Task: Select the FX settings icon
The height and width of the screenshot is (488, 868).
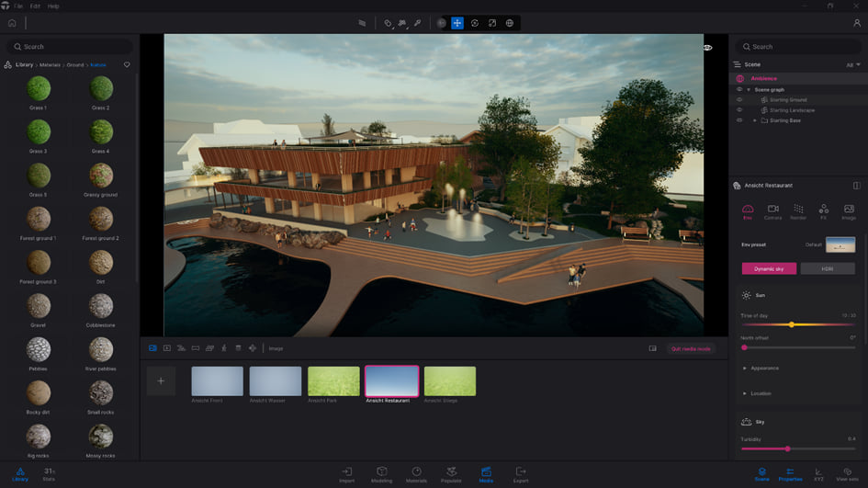Action: [x=823, y=210]
